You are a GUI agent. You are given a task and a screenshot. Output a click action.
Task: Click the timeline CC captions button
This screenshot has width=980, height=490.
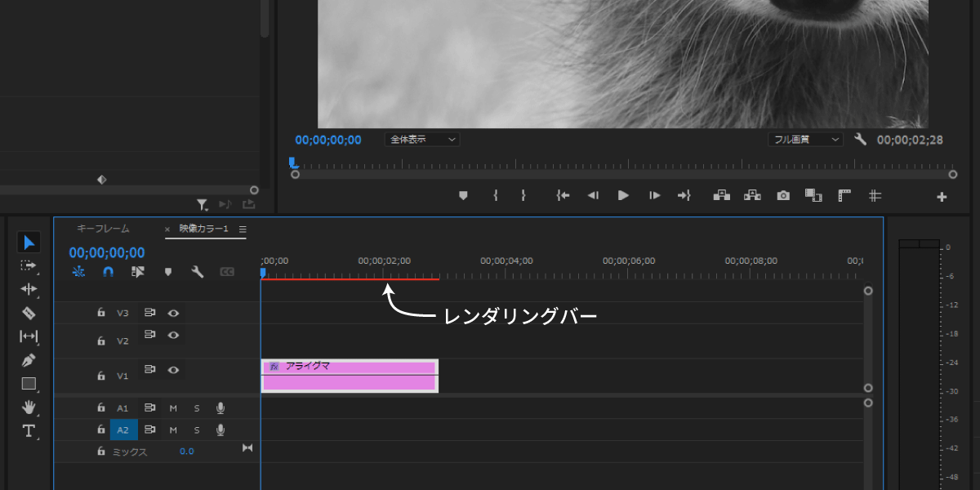pyautogui.click(x=227, y=272)
